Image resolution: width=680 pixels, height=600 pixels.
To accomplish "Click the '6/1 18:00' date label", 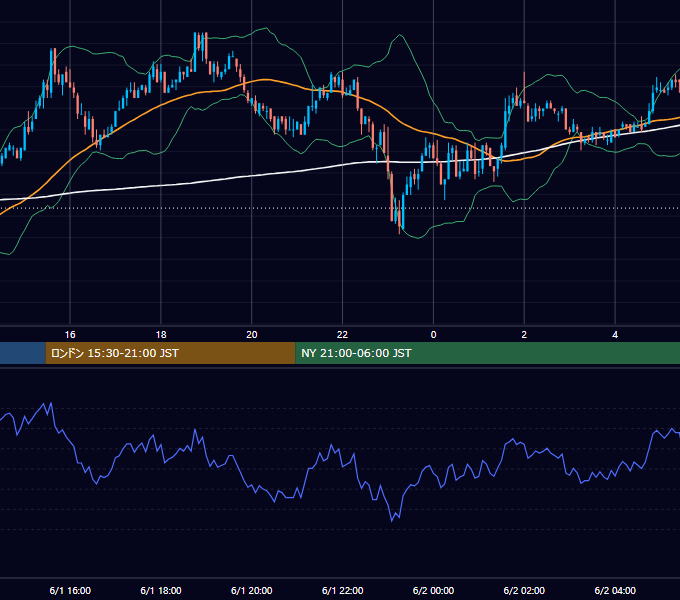I will tap(161, 590).
